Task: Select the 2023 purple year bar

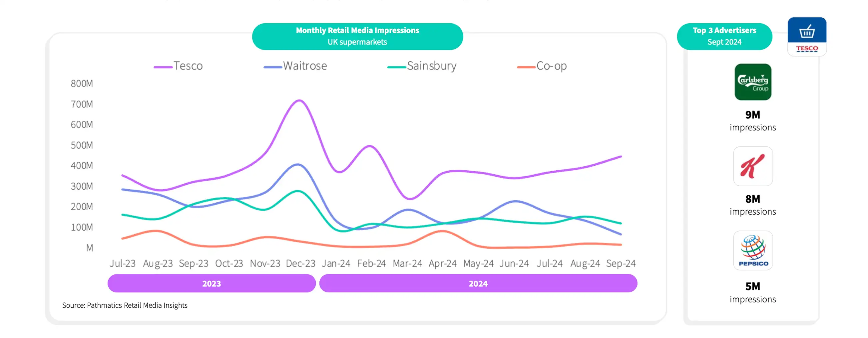Action: point(212,283)
